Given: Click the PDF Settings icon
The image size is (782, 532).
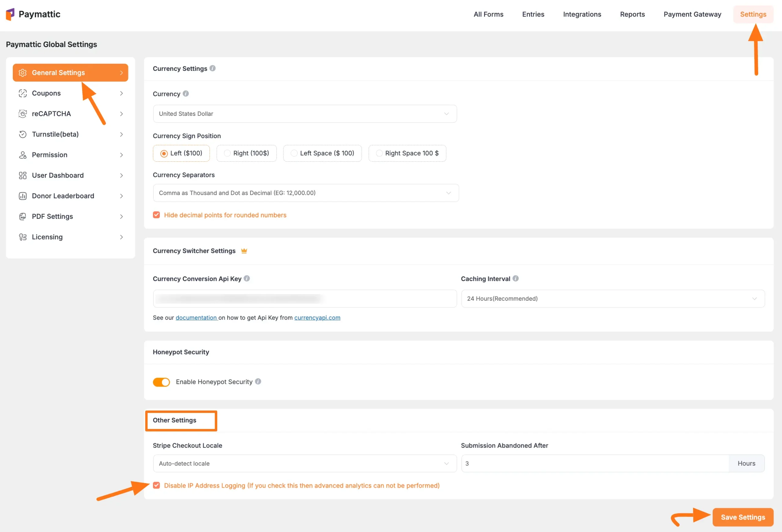Looking at the screenshot, I should [23, 216].
